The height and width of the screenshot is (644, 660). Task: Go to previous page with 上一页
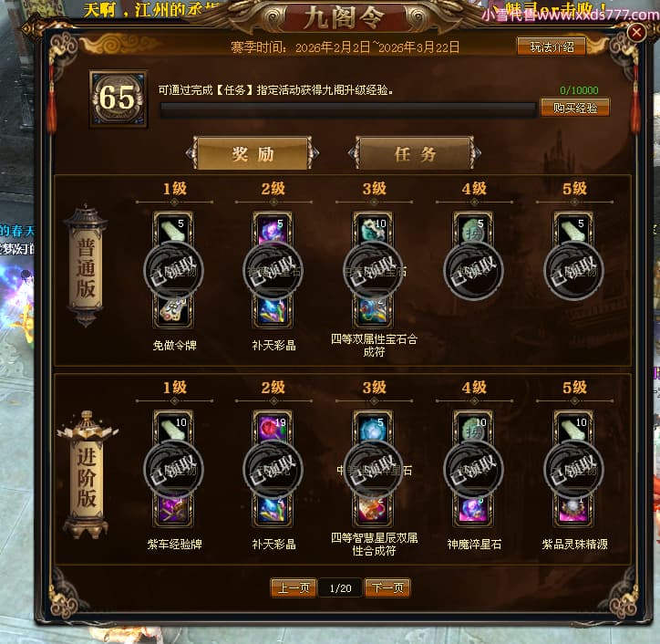294,587
